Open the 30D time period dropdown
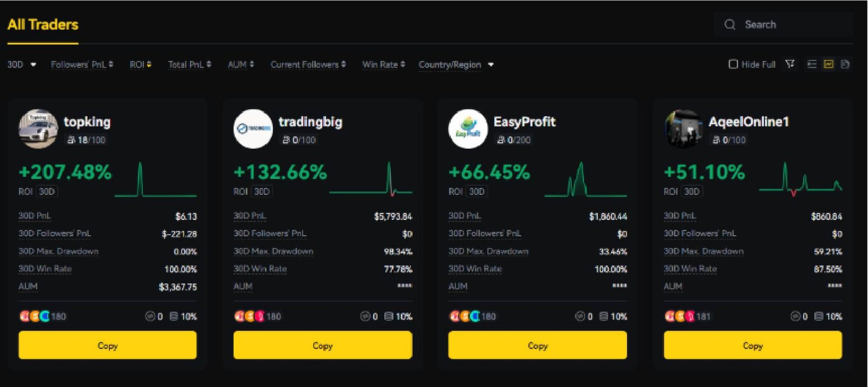The image size is (868, 387). 22,65
